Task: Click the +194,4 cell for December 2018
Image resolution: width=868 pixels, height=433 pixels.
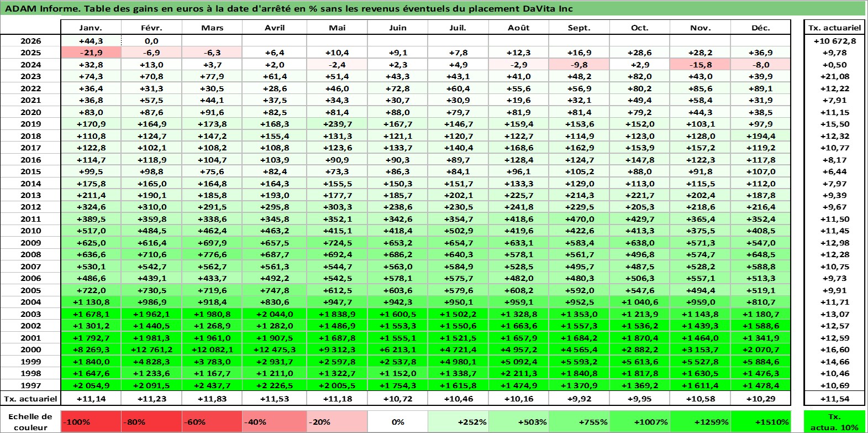Action: click(x=761, y=136)
